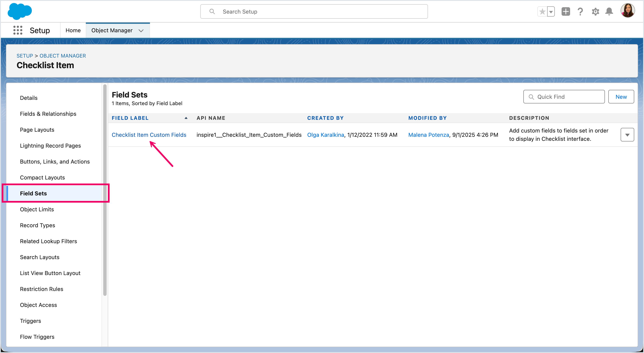This screenshot has height=353, width=644.
Task: Open Checklist Item Custom Fields link
Action: point(149,135)
